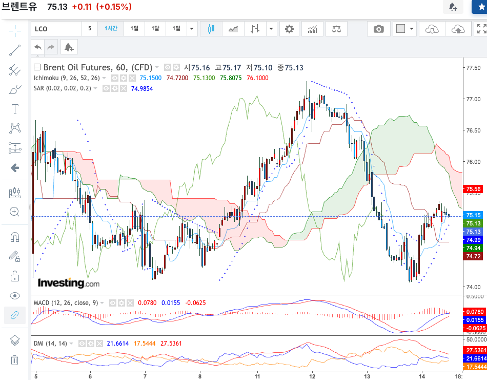
Task: Click the back arrow in left sidebar
Action: 15,168
